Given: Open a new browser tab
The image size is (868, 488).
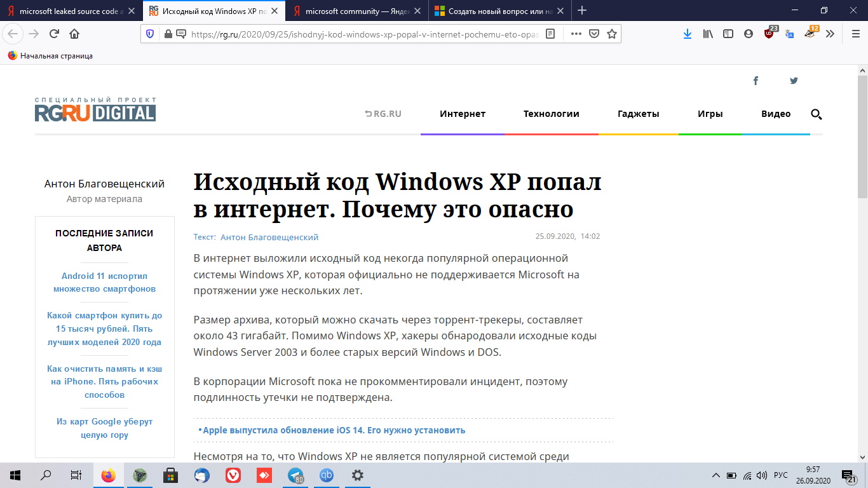Looking at the screenshot, I should [582, 11].
